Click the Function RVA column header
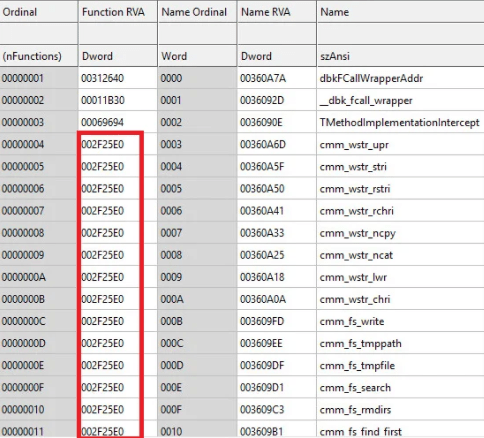The height and width of the screenshot is (438, 484). click(x=118, y=12)
